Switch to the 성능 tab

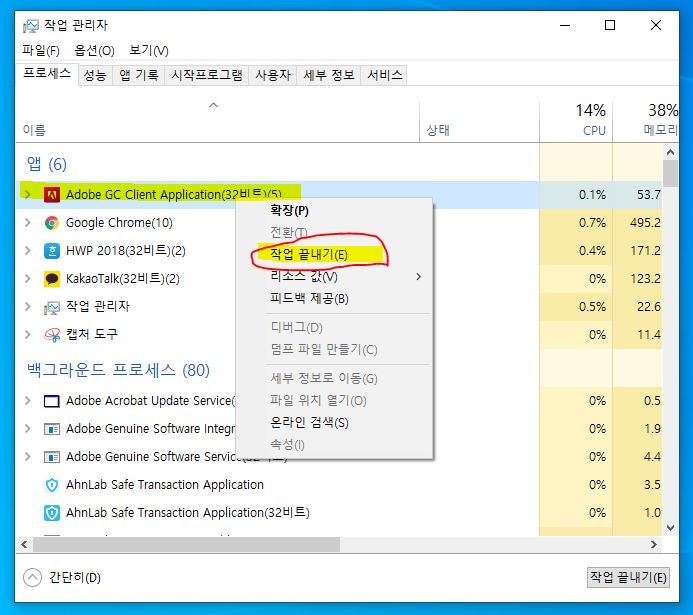coord(95,75)
